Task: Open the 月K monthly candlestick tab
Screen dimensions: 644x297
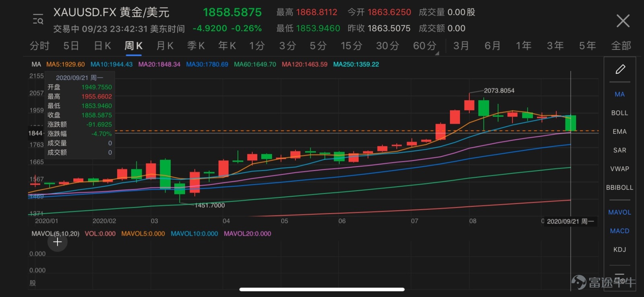Action: click(x=165, y=46)
